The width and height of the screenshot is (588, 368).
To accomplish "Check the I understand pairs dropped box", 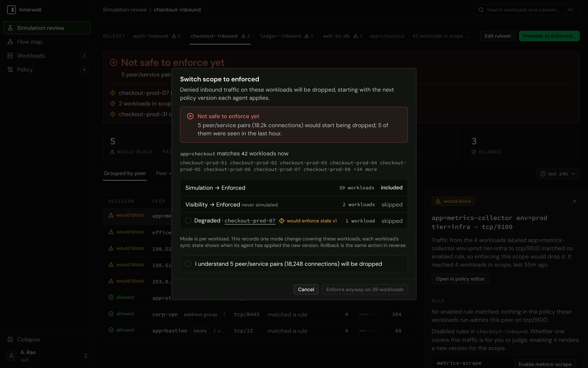I will [188, 264].
